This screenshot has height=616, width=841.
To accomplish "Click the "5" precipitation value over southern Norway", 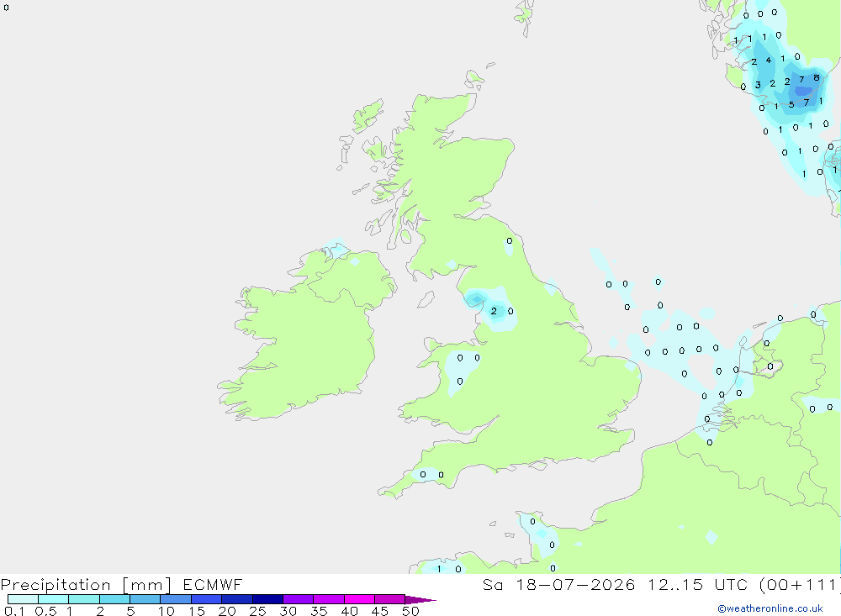I will [791, 104].
